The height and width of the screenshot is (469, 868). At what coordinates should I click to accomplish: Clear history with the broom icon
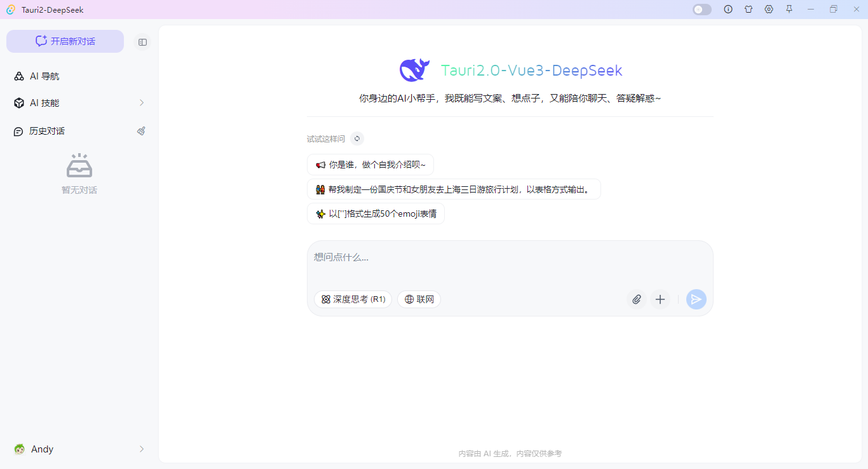pos(141,131)
